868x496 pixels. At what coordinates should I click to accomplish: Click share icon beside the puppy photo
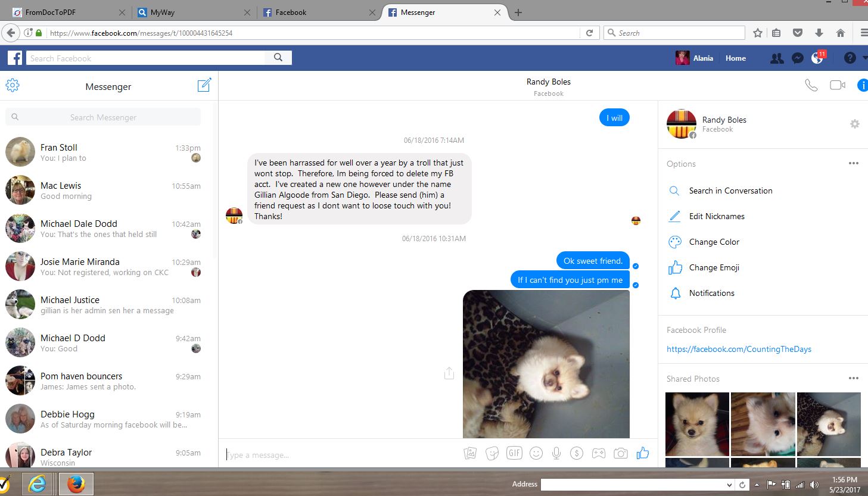tap(449, 373)
